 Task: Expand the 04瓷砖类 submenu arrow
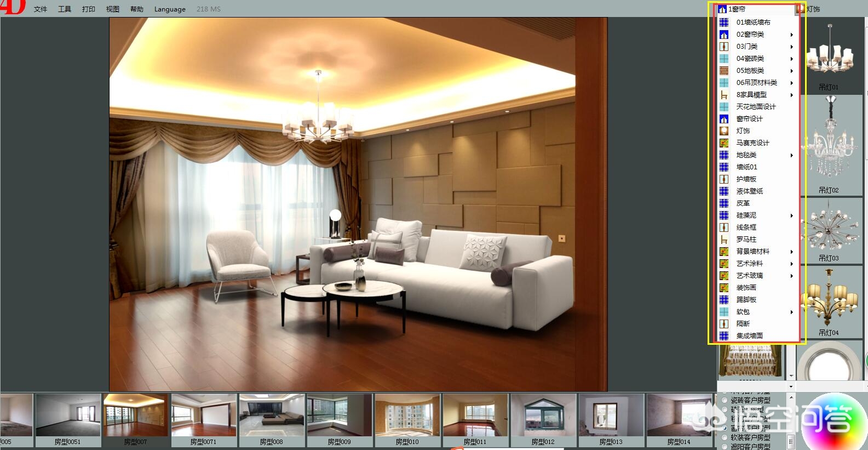click(x=791, y=59)
